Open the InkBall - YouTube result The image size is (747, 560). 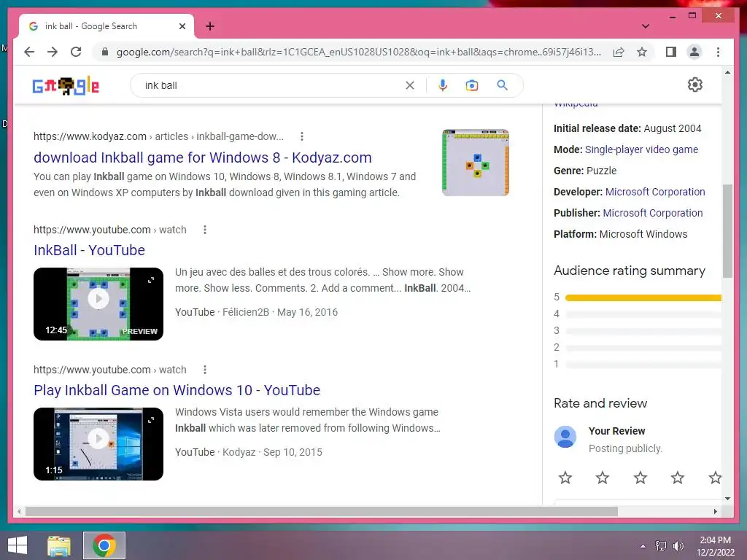coord(89,250)
